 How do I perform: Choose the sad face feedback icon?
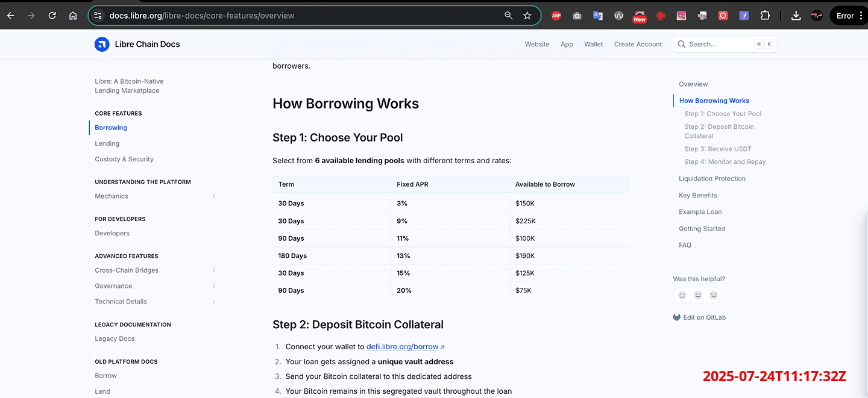[x=714, y=295]
